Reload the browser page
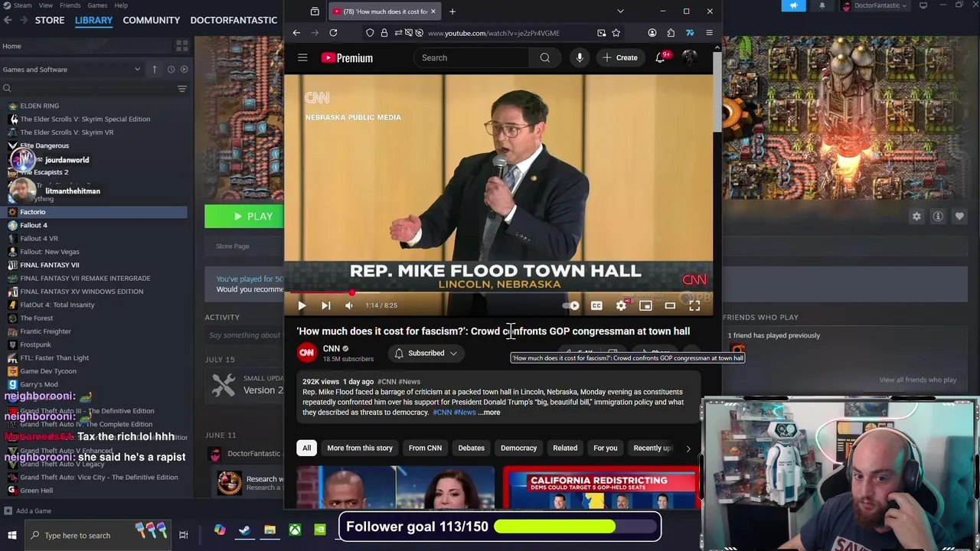This screenshot has height=551, width=980. click(x=333, y=33)
